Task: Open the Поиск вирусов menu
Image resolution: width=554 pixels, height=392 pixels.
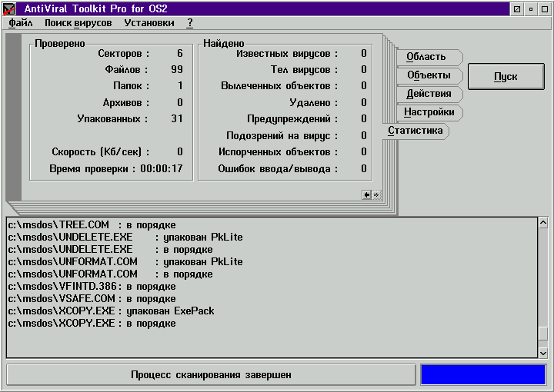Action: 78,23
